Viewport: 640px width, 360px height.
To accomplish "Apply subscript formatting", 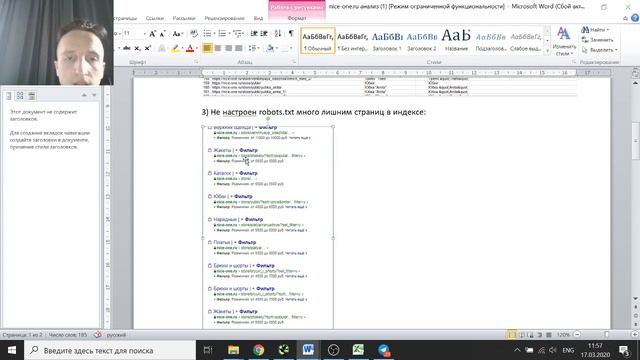I will [138, 49].
